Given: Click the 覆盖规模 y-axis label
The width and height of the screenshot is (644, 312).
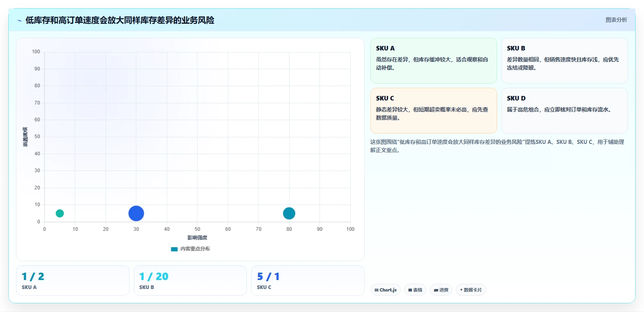Looking at the screenshot, I should pos(25,137).
